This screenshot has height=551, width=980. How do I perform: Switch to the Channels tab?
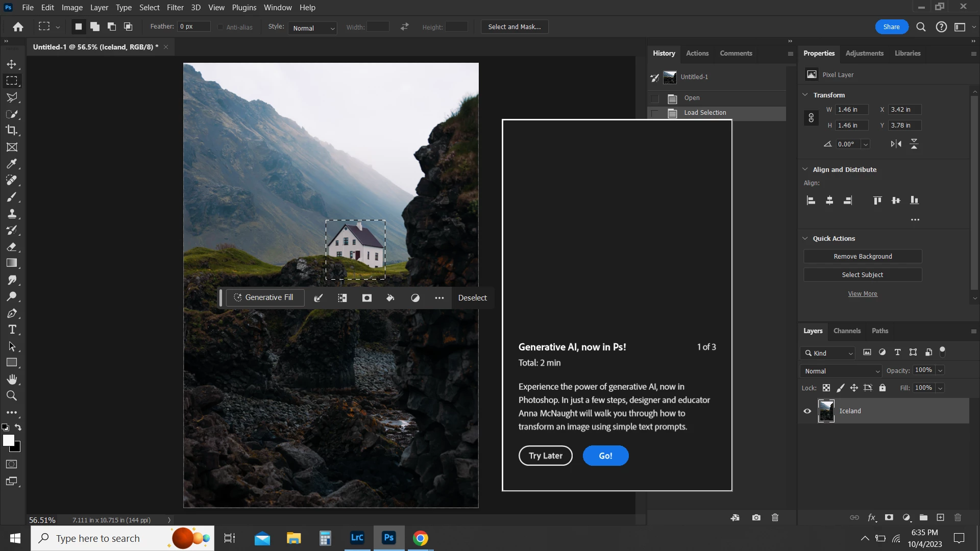pos(847,331)
